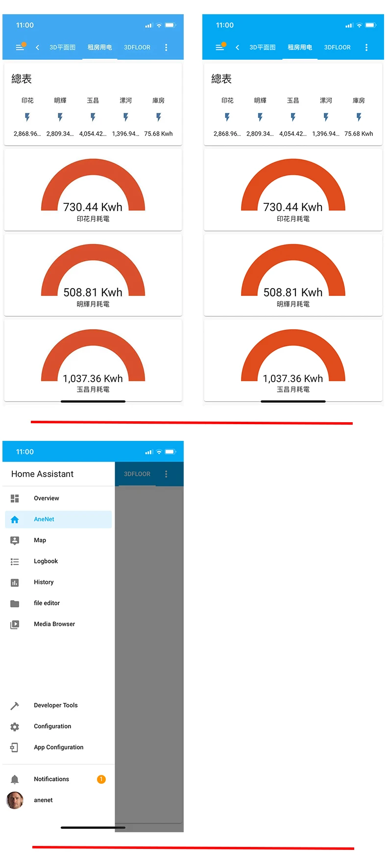Tap 玉昌 power bolt icon in the right phone
Viewport: 387px width, 868px height.
click(x=293, y=117)
